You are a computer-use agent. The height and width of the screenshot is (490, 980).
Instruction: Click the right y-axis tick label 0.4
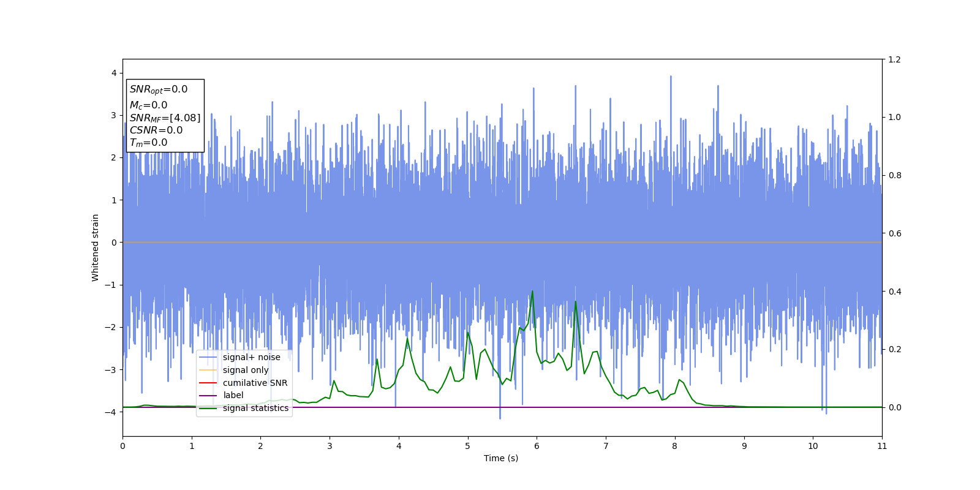(894, 292)
